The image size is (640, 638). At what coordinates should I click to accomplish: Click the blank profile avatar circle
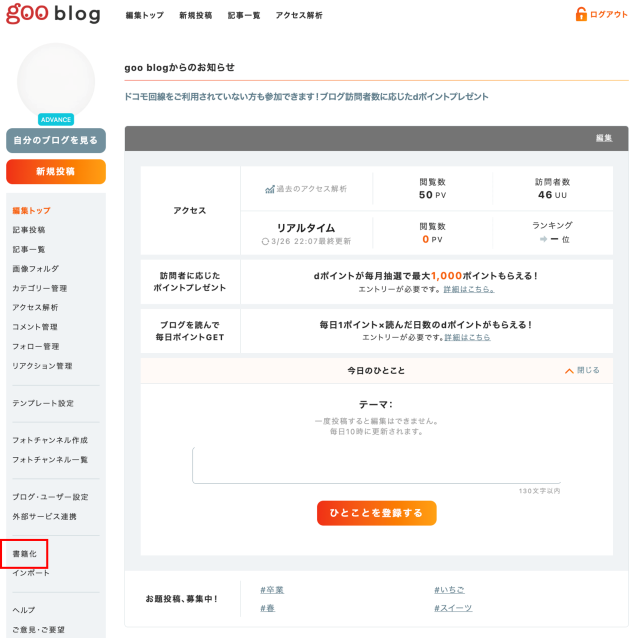56,82
